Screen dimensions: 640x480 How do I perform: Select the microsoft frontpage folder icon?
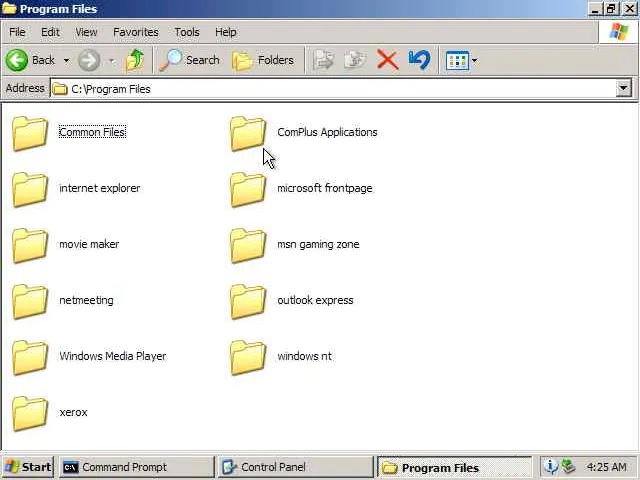248,189
